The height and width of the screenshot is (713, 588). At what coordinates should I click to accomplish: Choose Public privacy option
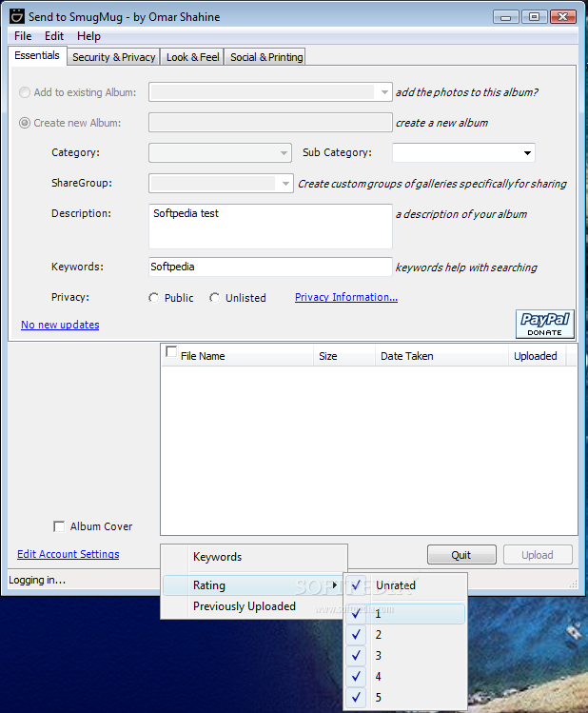[153, 298]
